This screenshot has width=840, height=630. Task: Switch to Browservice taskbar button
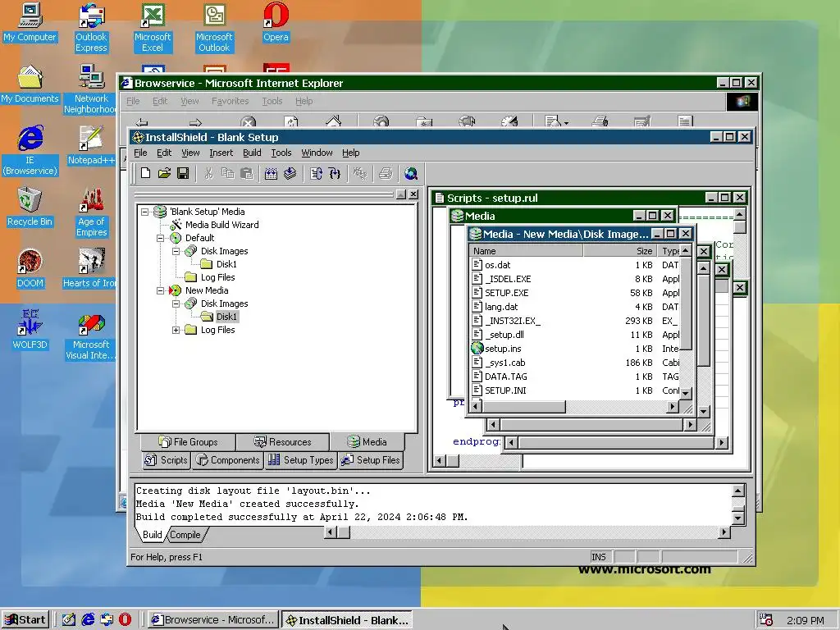pos(212,620)
